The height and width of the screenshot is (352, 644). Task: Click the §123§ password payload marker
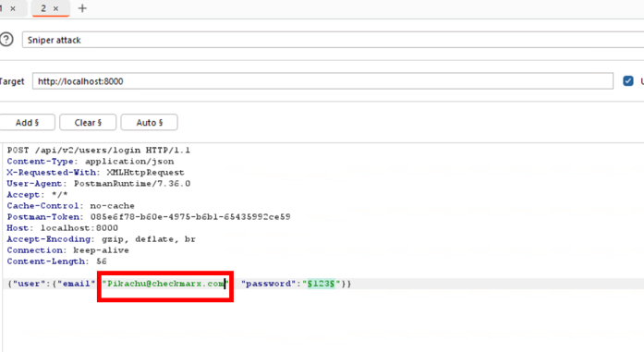[x=322, y=284]
